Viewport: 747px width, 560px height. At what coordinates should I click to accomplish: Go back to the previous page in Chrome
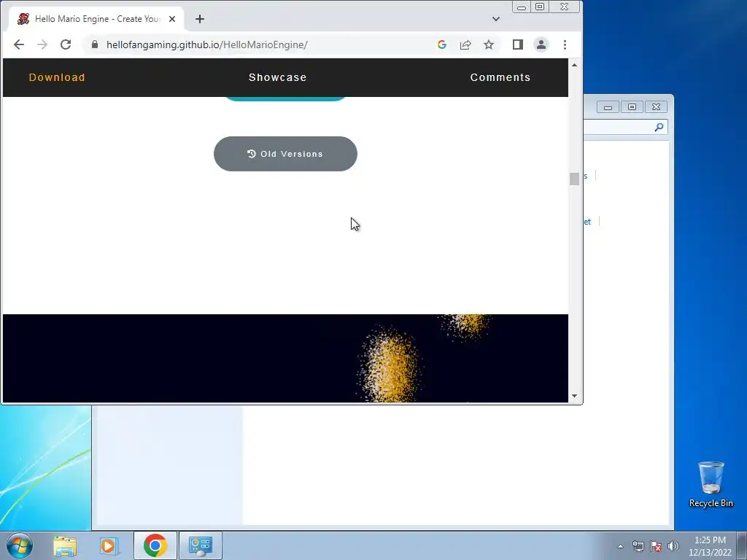[x=18, y=44]
